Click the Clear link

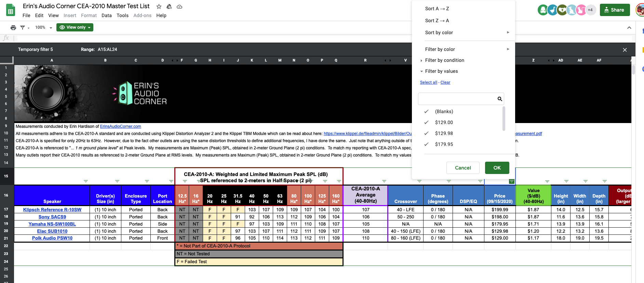[445, 82]
